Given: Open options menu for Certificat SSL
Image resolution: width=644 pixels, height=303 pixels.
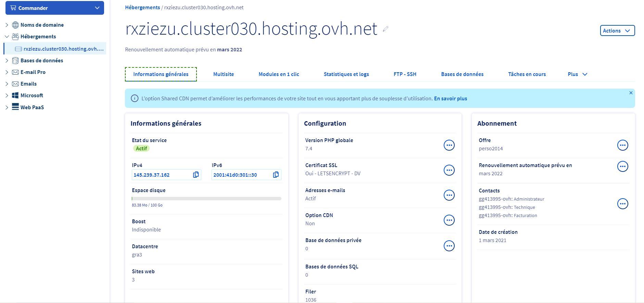Looking at the screenshot, I should [x=449, y=170].
